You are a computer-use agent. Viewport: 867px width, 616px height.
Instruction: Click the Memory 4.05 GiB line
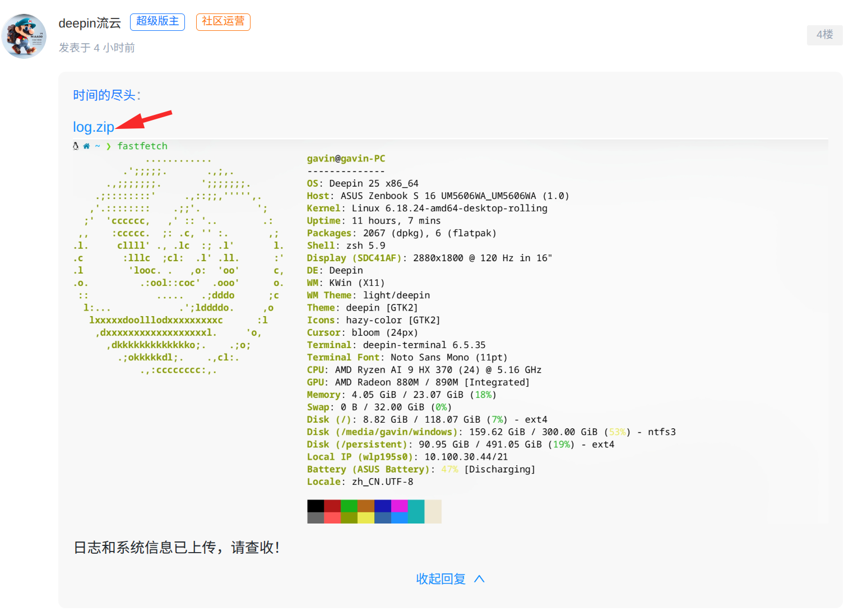(x=401, y=395)
